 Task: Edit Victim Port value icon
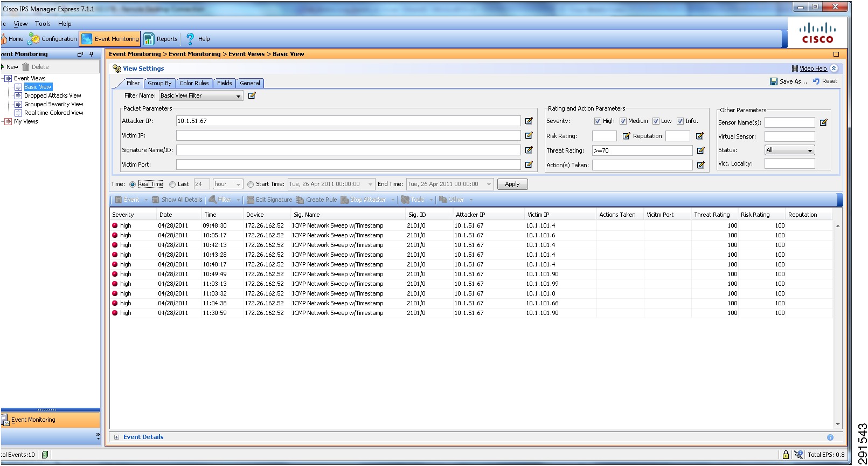(x=529, y=165)
